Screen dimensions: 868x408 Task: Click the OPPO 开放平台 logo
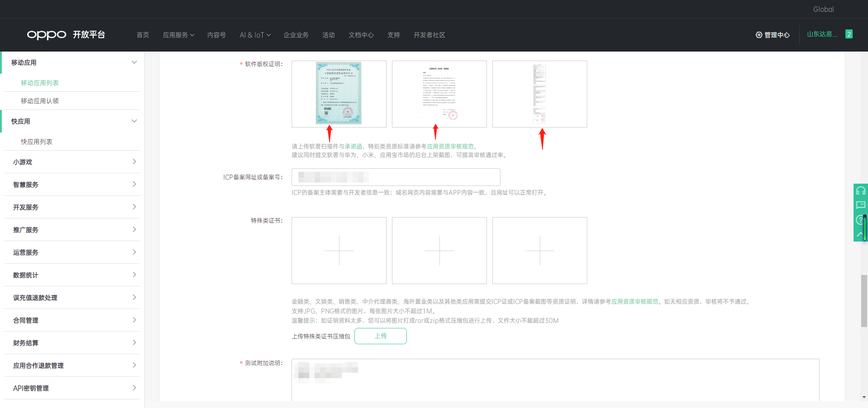coord(66,35)
